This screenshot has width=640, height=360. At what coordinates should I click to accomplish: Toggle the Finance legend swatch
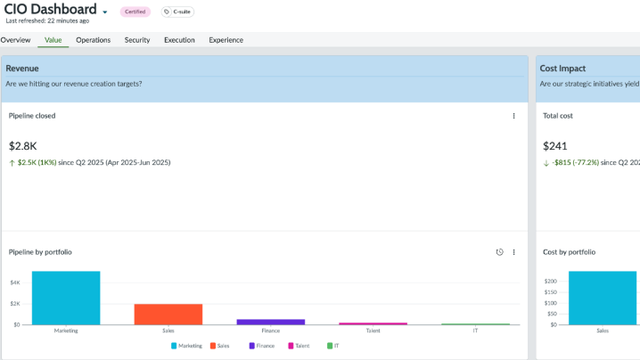pos(252,346)
